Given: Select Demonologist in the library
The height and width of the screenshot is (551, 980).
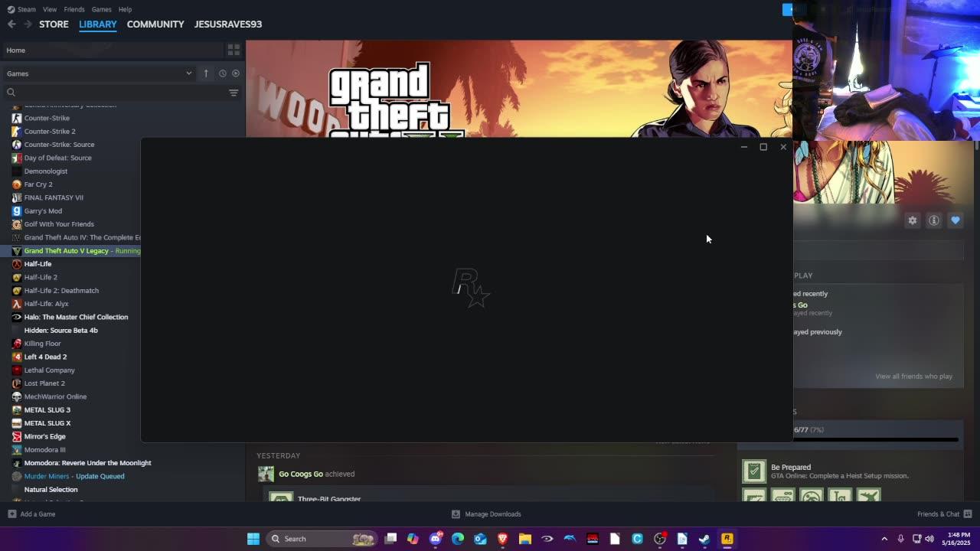Looking at the screenshot, I should (x=46, y=171).
